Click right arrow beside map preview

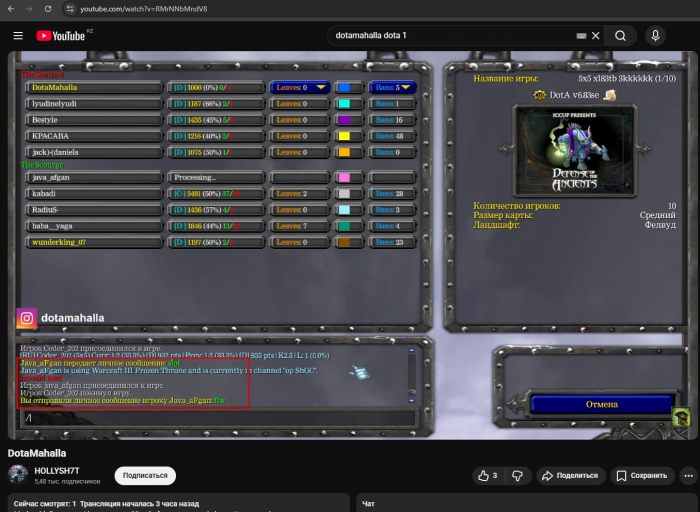click(x=643, y=149)
